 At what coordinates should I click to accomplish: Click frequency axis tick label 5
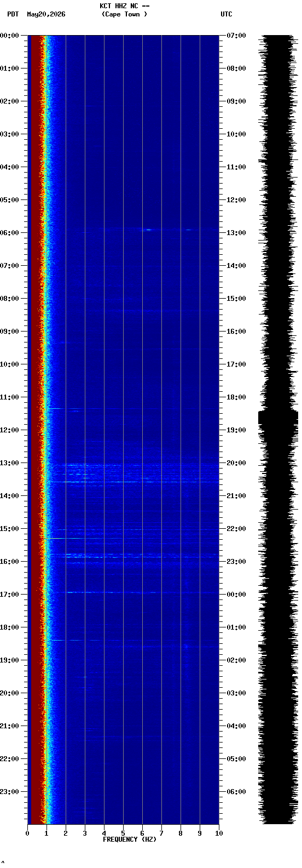pos(123,833)
